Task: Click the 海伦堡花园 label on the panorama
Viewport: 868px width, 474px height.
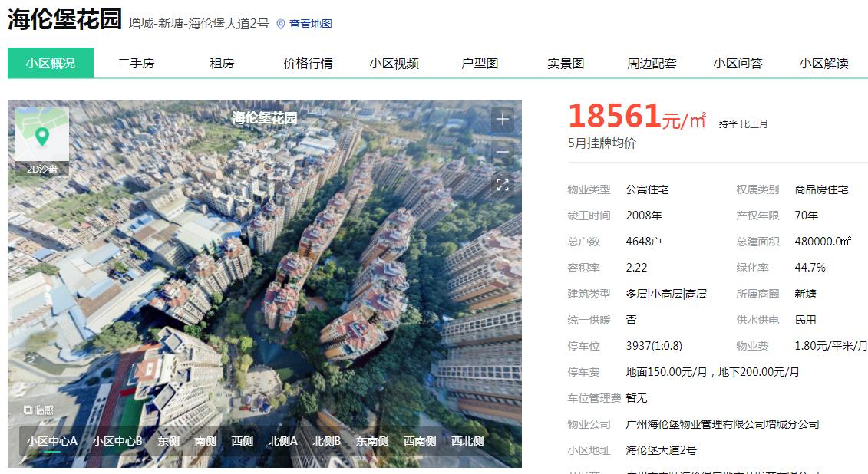Action: click(x=265, y=118)
